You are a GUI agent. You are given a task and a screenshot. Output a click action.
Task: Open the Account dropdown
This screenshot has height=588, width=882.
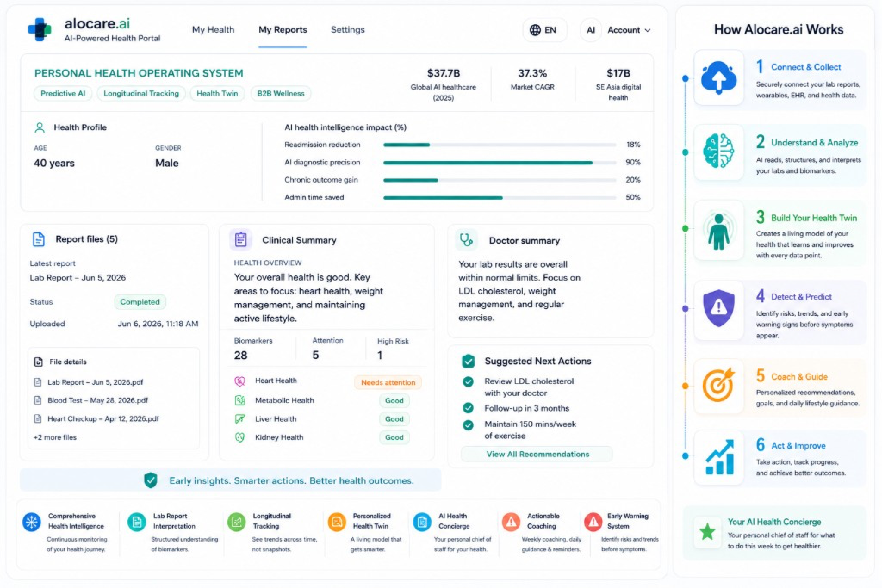[x=629, y=30]
